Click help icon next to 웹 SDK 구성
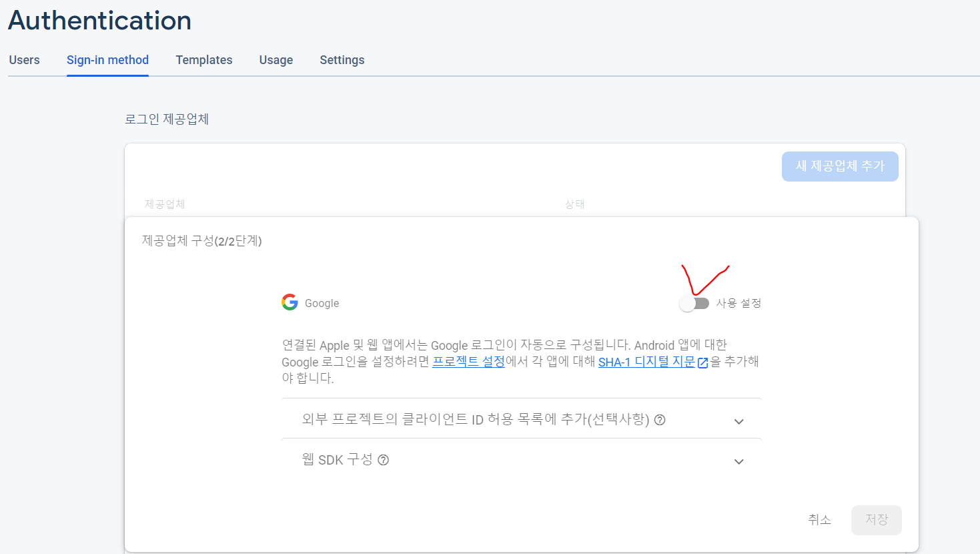Viewport: 980px width, 554px height. tap(383, 460)
